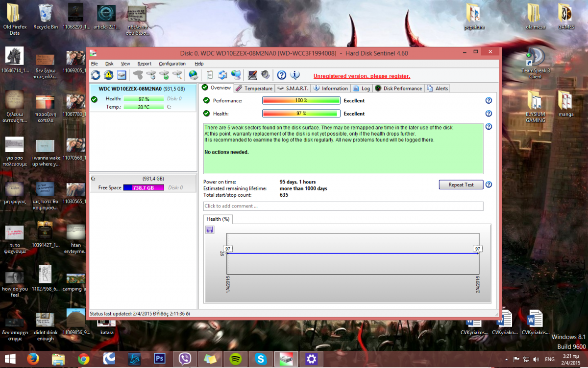Viewport: 588px width, 368px height.
Task: Click help icon beside Health bar
Action: pos(489,114)
